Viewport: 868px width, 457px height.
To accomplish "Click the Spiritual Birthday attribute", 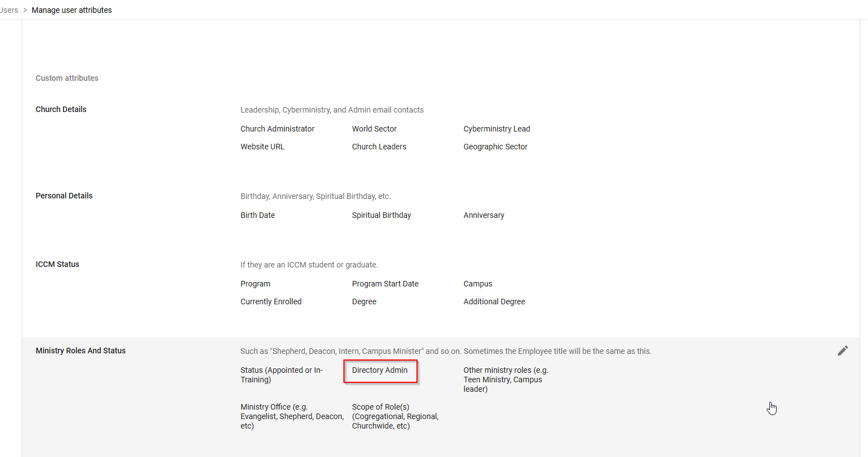I will [x=381, y=215].
